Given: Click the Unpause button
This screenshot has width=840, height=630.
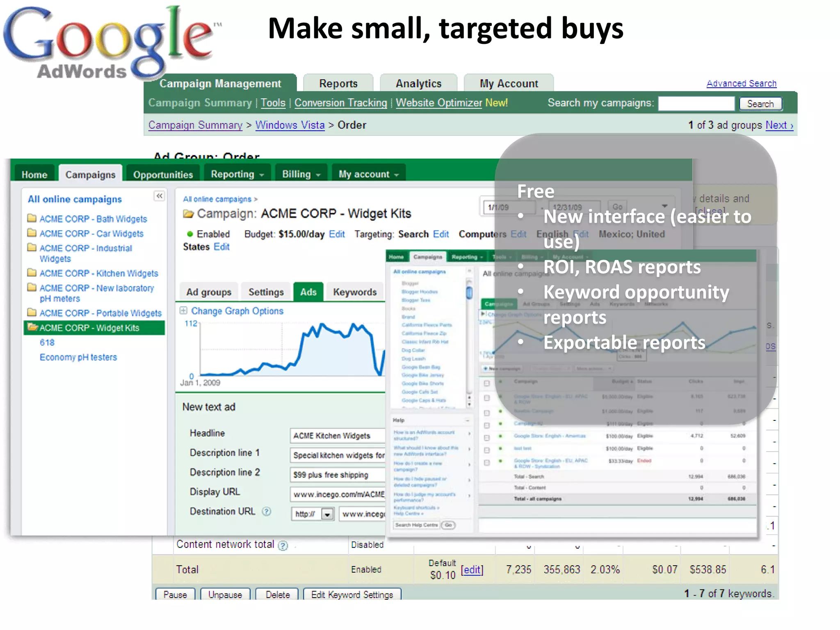Looking at the screenshot, I should (x=225, y=594).
